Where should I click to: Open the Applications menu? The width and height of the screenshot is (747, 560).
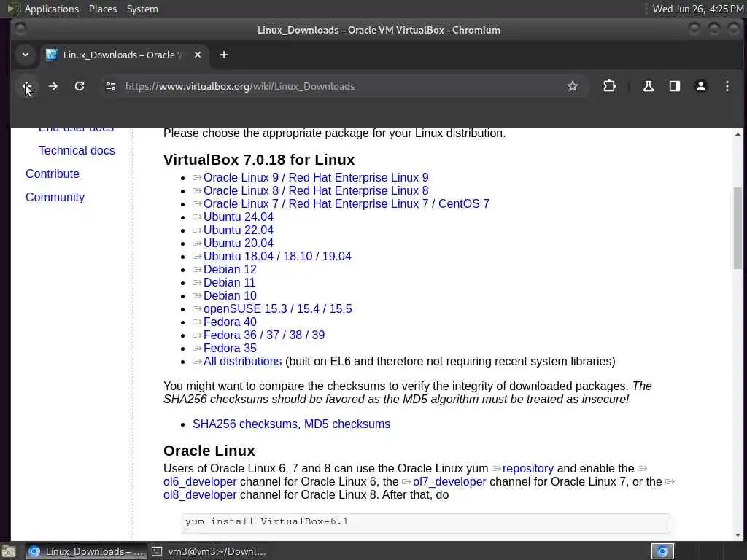tap(52, 9)
